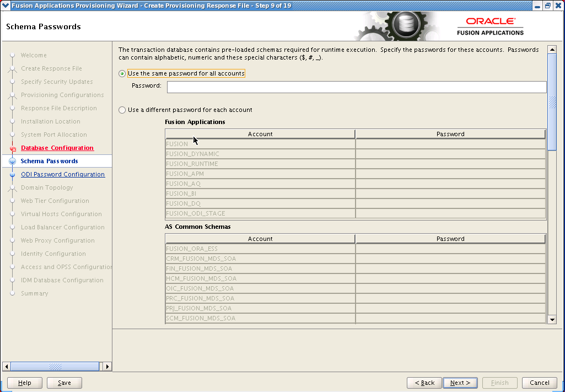Click the IDM Database Configuration step
565x392 pixels.
click(62, 280)
